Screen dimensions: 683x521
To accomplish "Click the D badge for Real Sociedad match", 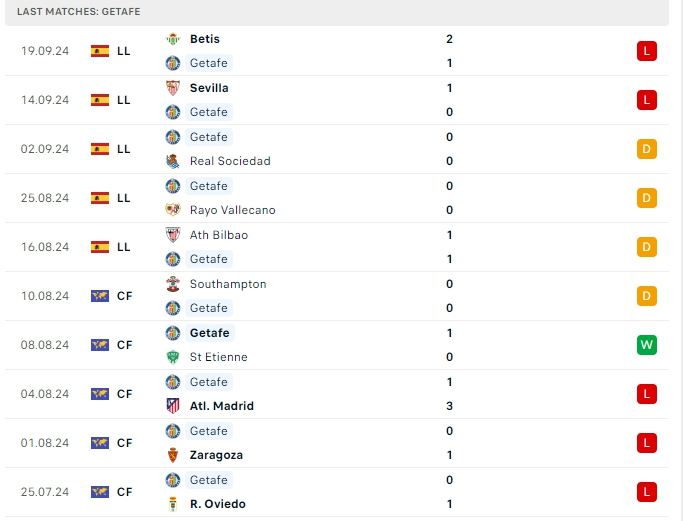I will (x=646, y=149).
